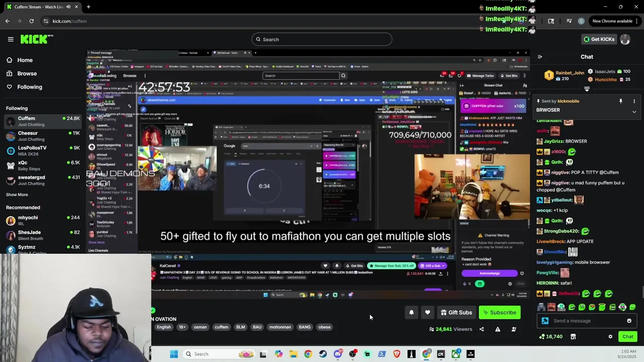
Task: Expand the pinned BRWOSER message chevron
Action: 634,111
